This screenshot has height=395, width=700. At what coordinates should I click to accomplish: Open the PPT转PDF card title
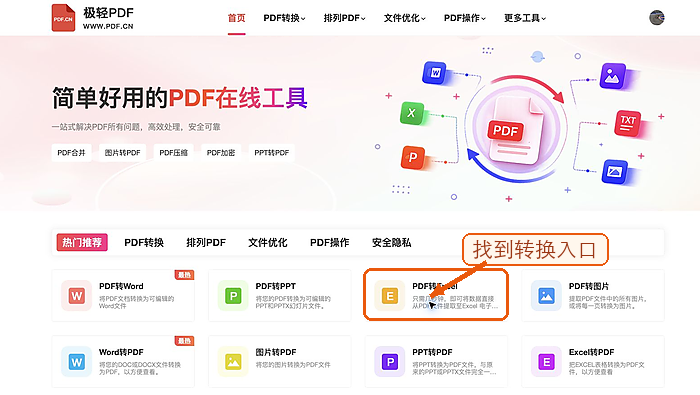[432, 352]
